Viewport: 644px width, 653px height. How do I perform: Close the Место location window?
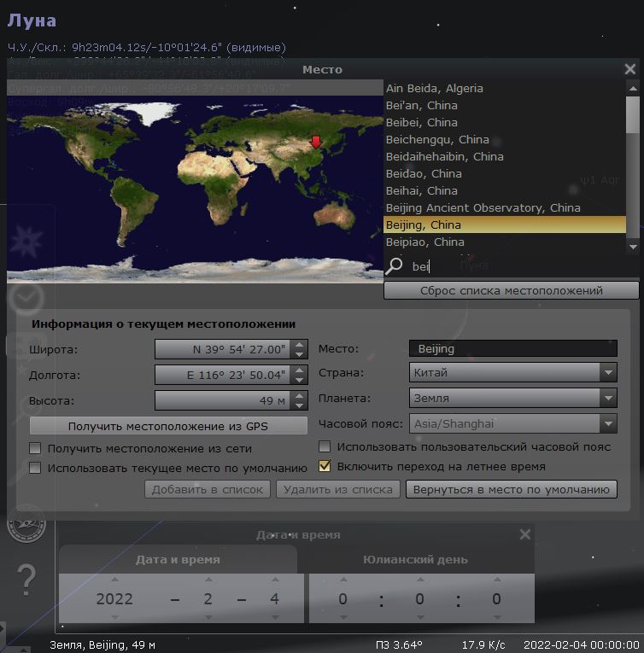pos(629,69)
